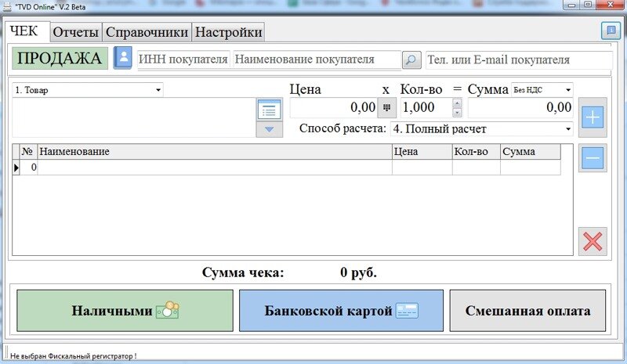The width and height of the screenshot is (627, 364).
Task: Click the Сумма column header in table
Action: click(531, 152)
